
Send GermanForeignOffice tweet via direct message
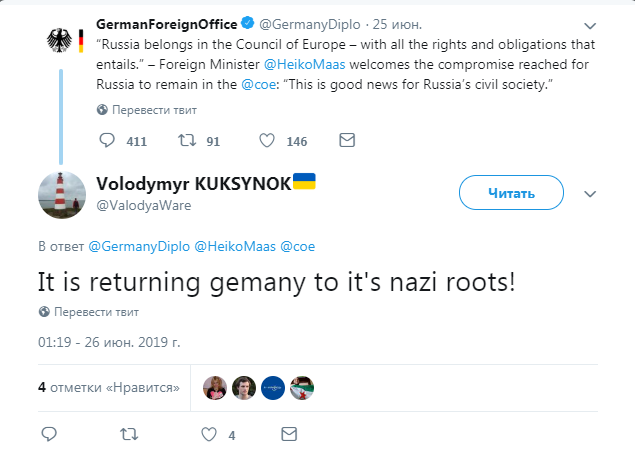click(347, 141)
